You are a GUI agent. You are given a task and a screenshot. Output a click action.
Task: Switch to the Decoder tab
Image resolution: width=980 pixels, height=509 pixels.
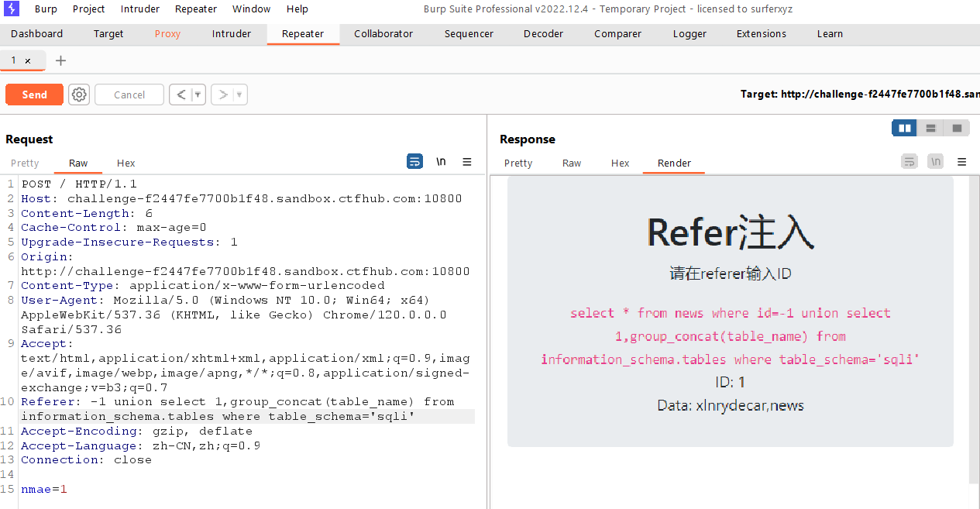(x=543, y=33)
